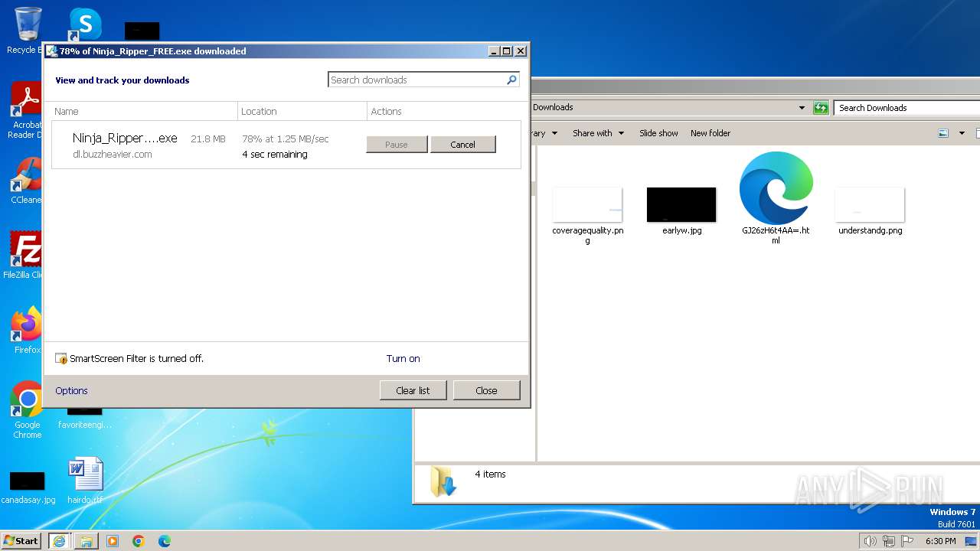Click the search magnifier icon in downloads
The image size is (980, 551).
pyautogui.click(x=511, y=80)
